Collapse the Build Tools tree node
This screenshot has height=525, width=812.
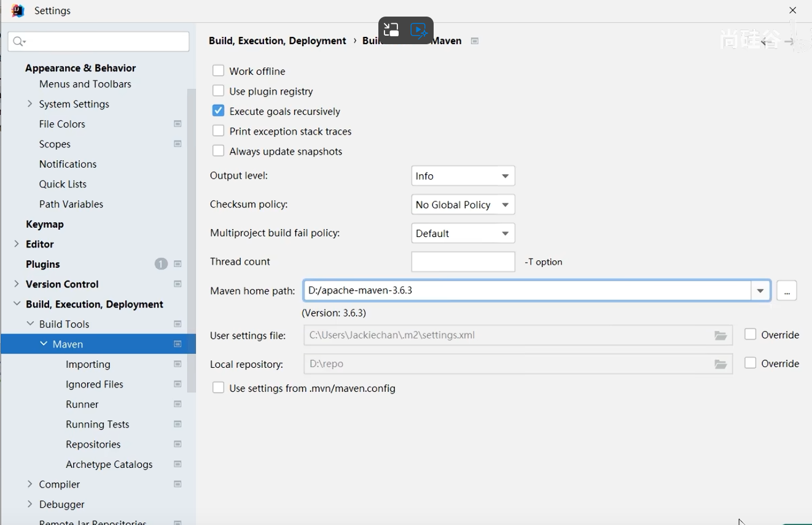tap(30, 324)
